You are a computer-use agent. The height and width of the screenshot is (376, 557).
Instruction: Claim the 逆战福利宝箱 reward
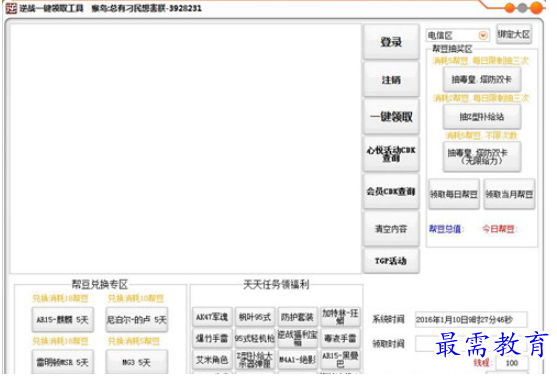(x=297, y=338)
